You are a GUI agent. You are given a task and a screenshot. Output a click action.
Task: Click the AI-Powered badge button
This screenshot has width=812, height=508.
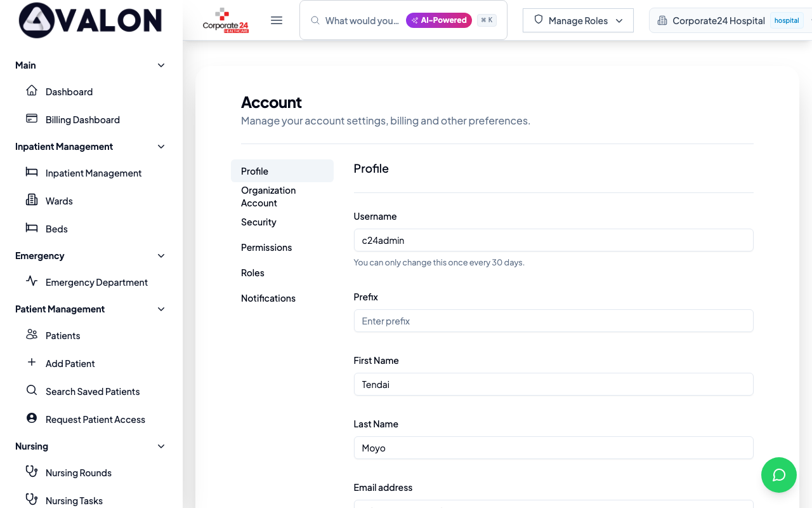click(439, 20)
